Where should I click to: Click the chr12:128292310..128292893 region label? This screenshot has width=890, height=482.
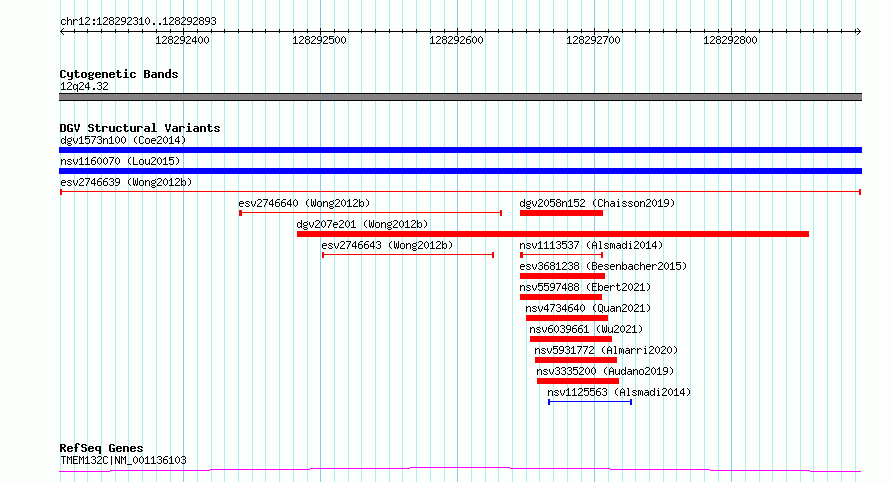pyautogui.click(x=138, y=22)
